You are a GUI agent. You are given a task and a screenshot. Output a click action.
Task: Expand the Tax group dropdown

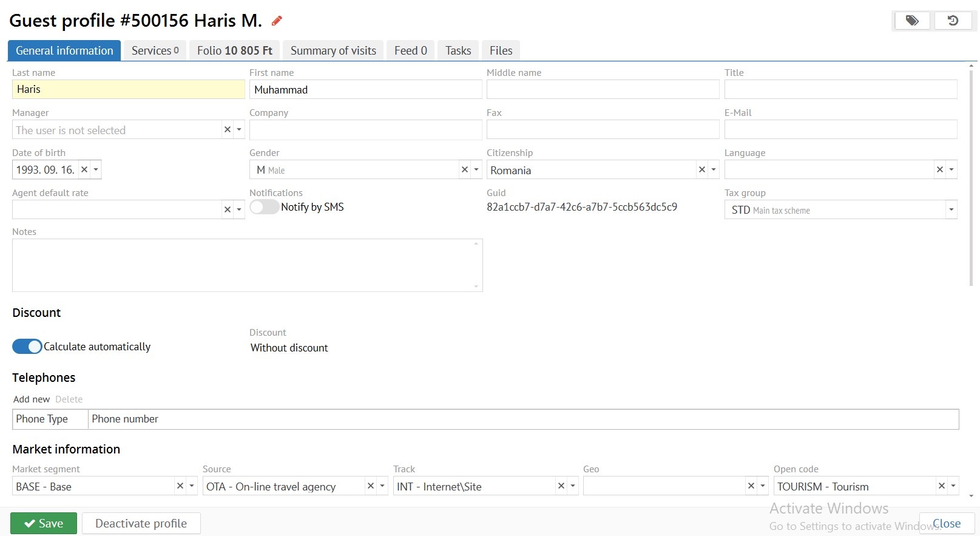[951, 210]
